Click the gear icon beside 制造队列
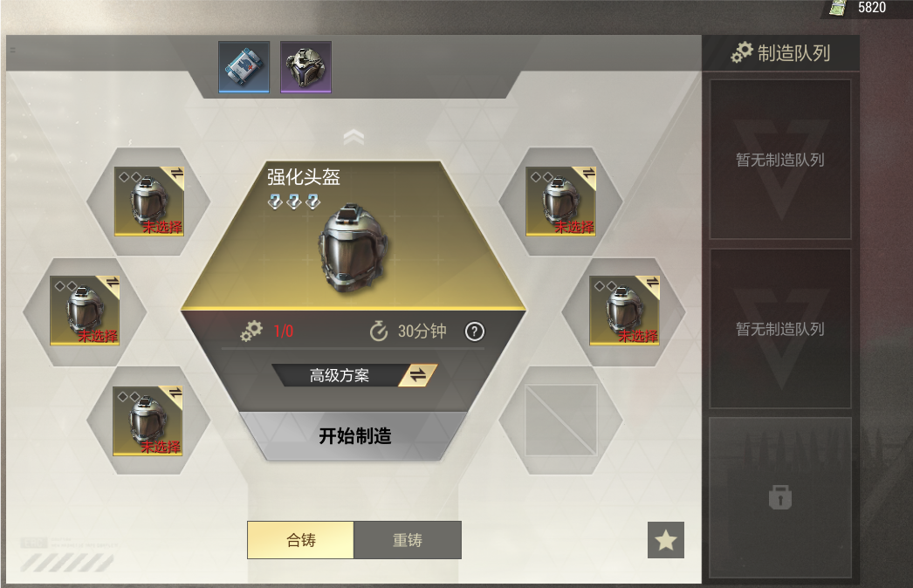This screenshot has width=913, height=588. (742, 53)
